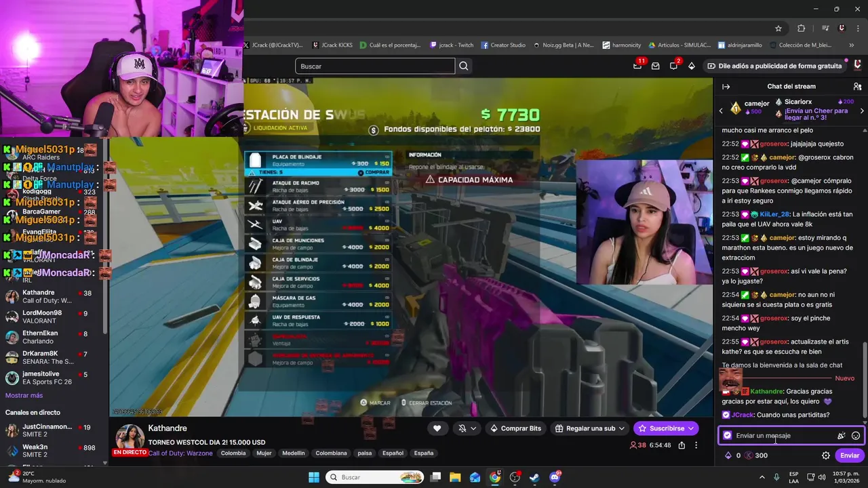Expand the bookmarks overflow chevron
Screen dimensions: 868x488
tap(852, 45)
